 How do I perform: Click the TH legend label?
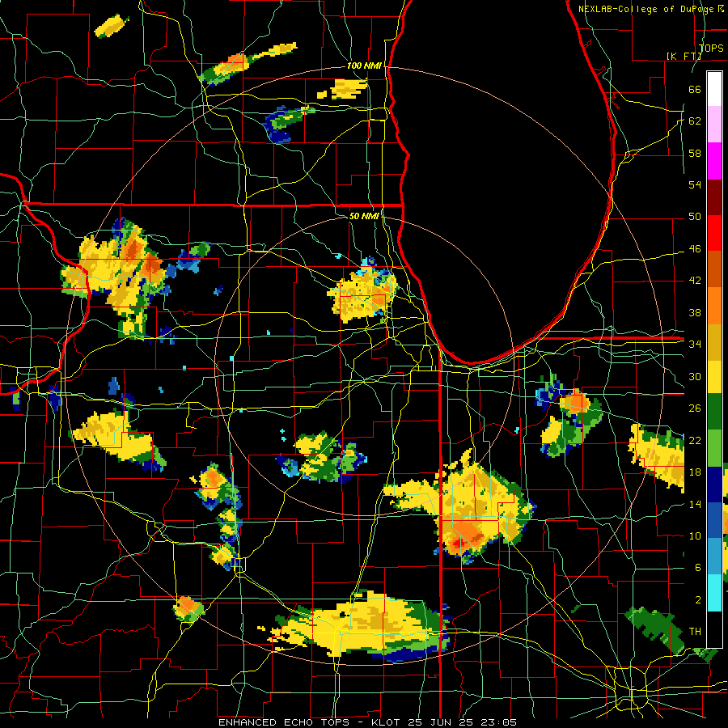695,632
